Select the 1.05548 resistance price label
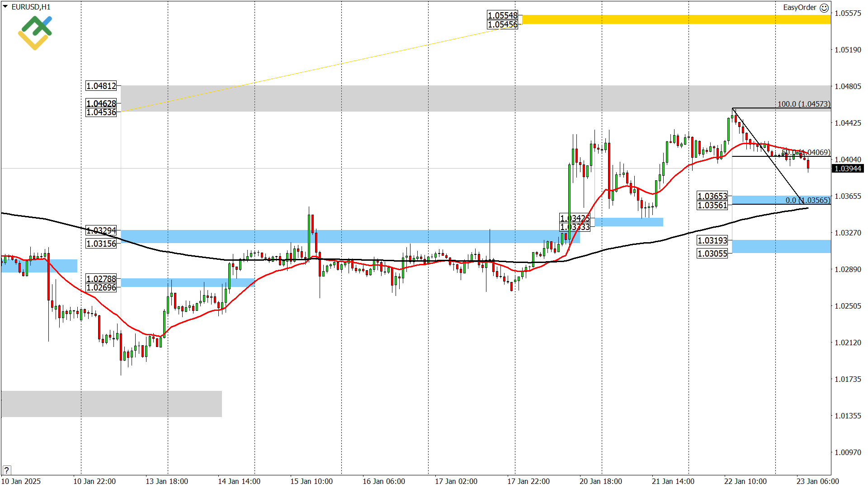The image size is (868, 488). tap(503, 15)
